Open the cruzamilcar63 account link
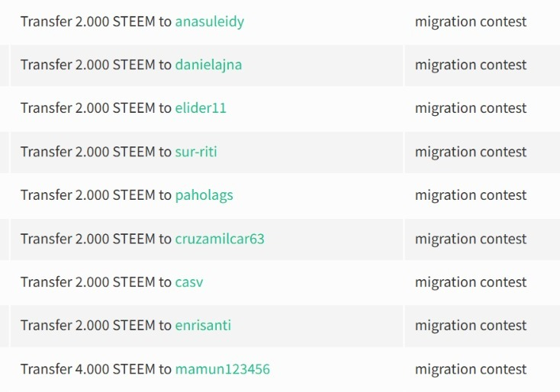This screenshot has height=392, width=560. click(220, 239)
